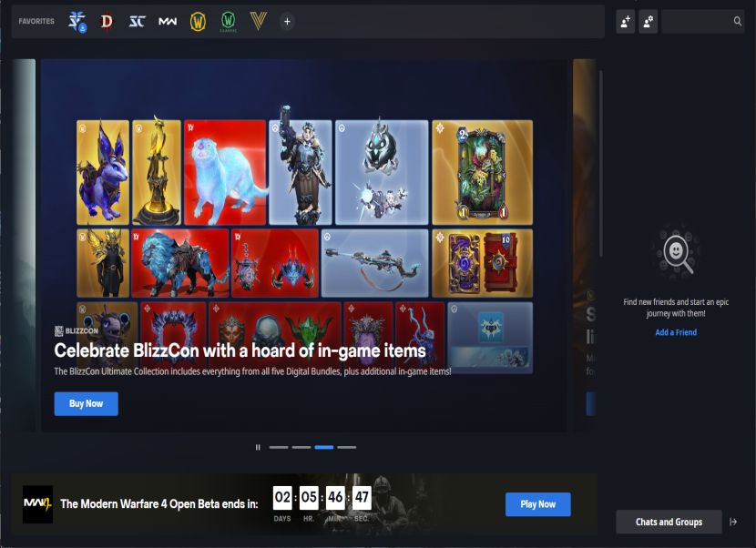The image size is (756, 548).
Task: Go to first carousel slide indicator
Action: pyautogui.click(x=279, y=447)
